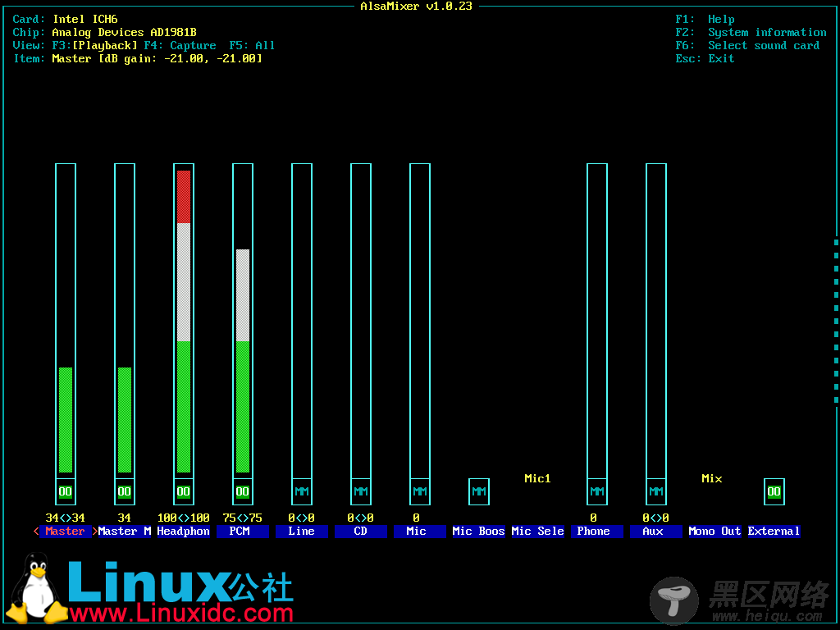Image resolution: width=840 pixels, height=630 pixels.
Task: Click the right arrow beside Master label
Action: click(95, 532)
